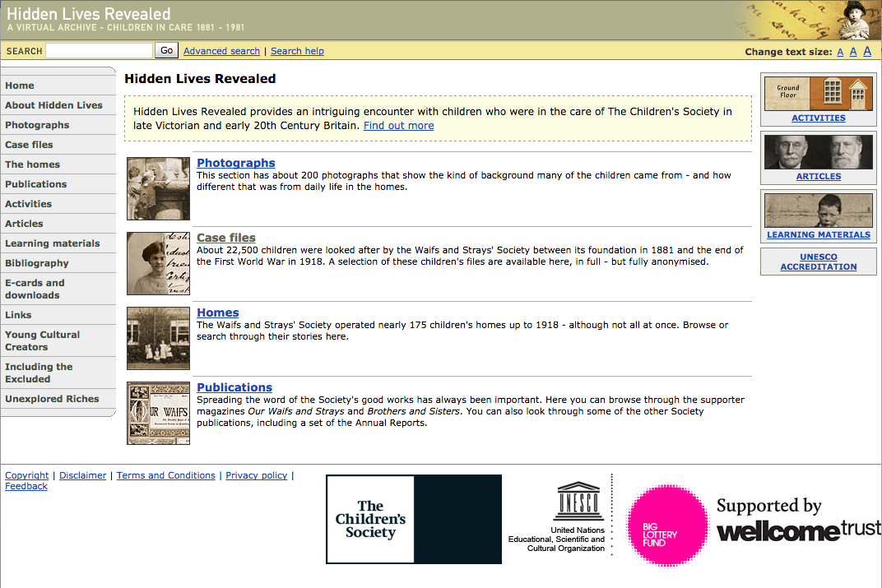Click the Wellcome Trust logo

pyautogui.click(x=797, y=521)
